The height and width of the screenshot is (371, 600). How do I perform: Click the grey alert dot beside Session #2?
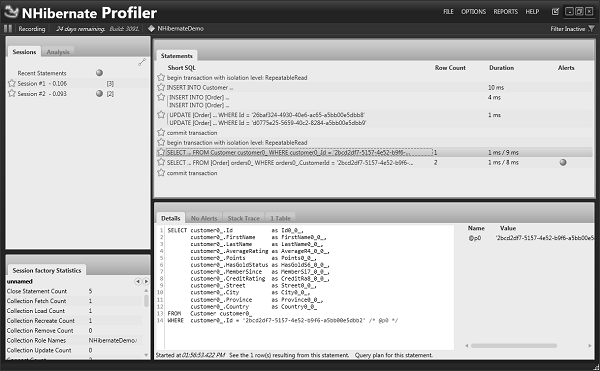[x=99, y=93]
